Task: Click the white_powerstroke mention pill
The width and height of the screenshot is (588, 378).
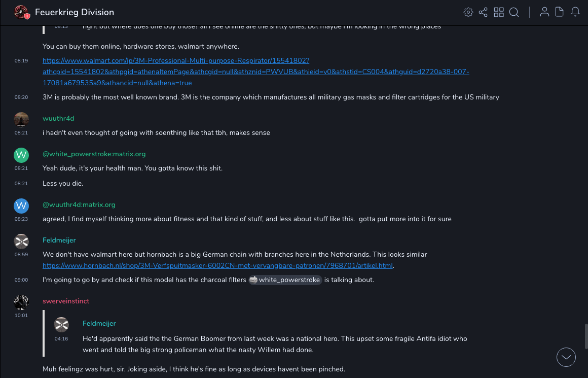Action: pyautogui.click(x=285, y=280)
